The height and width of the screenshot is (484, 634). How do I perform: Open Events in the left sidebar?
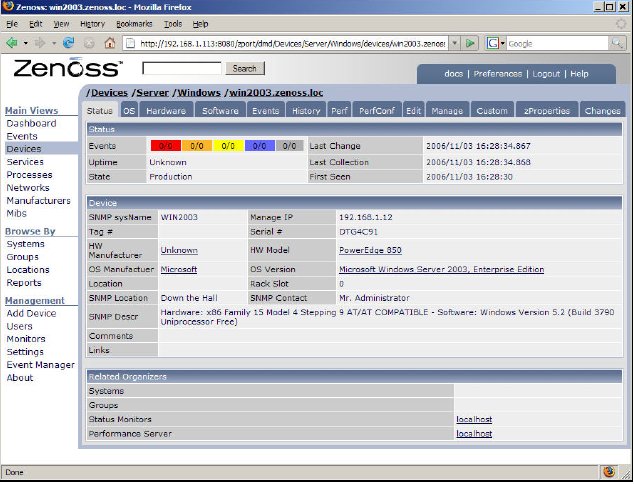22,136
